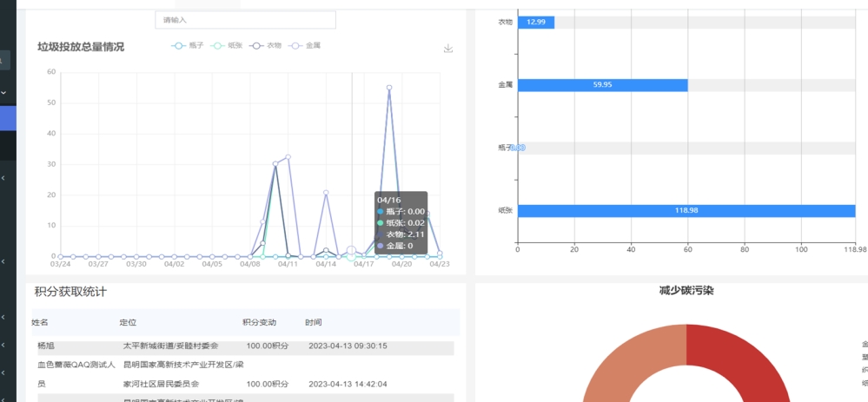
Task: Select the 金属 data point peak above 04/14
Action: tap(326, 193)
